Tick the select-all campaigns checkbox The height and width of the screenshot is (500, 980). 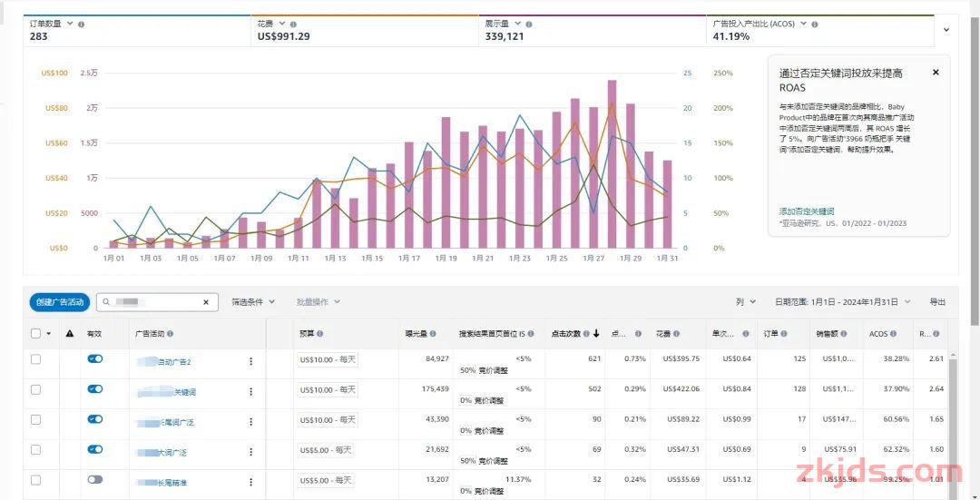35,334
